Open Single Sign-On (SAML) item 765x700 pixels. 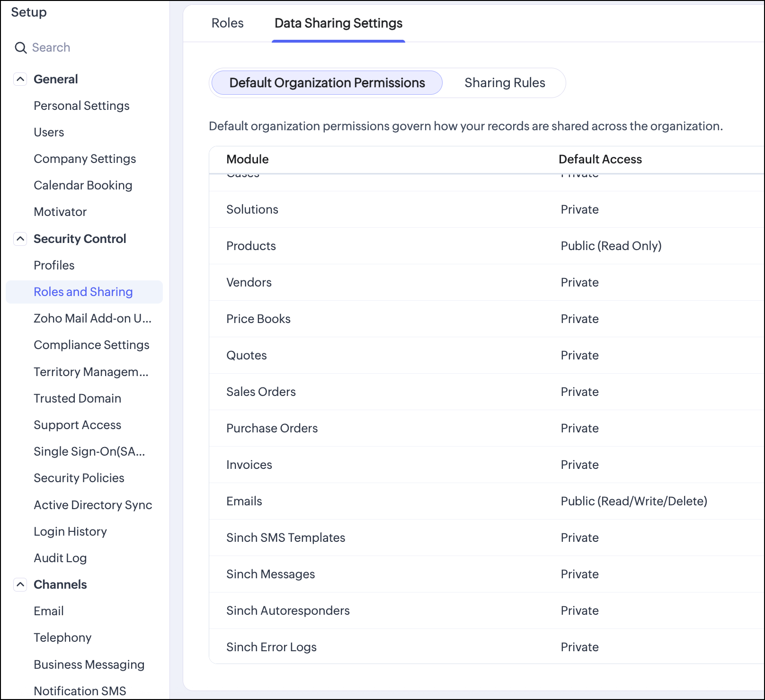pos(89,451)
